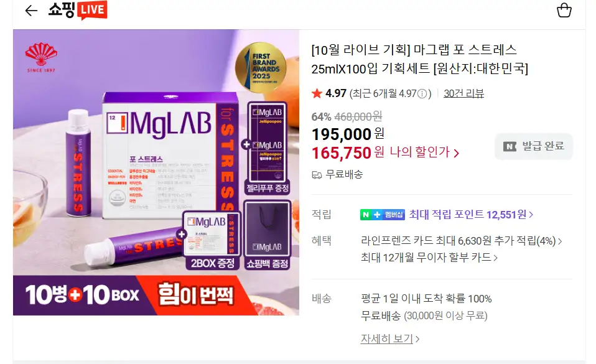Screen dimensions: 596x364
Task: Select the red star rating icon
Action: [317, 93]
